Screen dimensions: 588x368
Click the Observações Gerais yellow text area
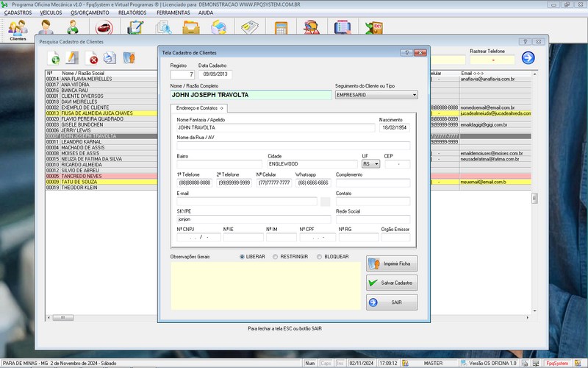[x=265, y=287]
